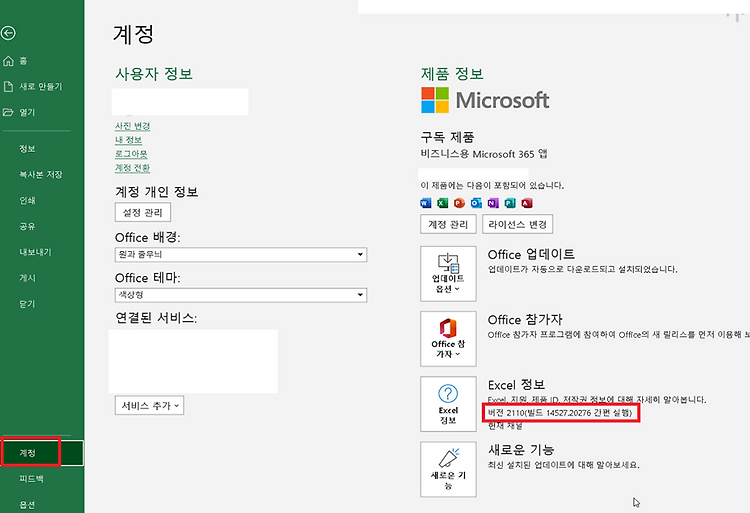750x513 pixels.
Task: Open the New (새로 만들기) page
Action: tap(33, 87)
